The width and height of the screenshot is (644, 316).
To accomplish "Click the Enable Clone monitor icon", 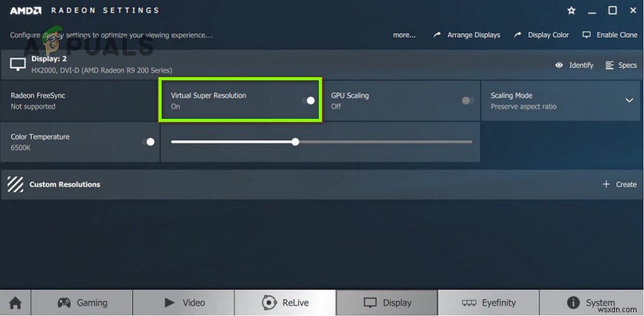I will click(587, 35).
